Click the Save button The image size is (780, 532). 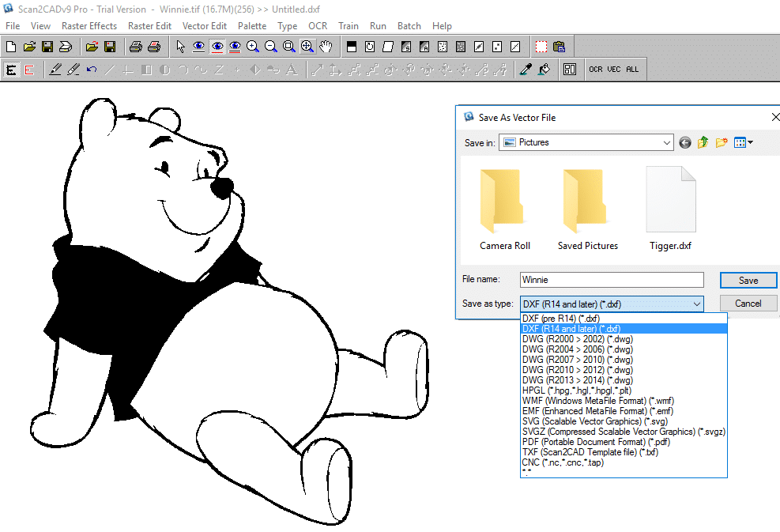pos(748,280)
